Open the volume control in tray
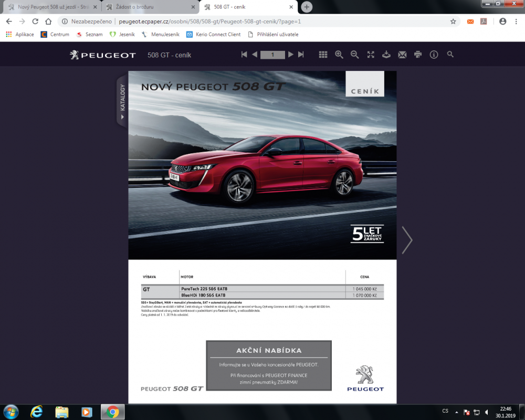Image resolution: width=525 pixels, height=420 pixels. (487, 412)
